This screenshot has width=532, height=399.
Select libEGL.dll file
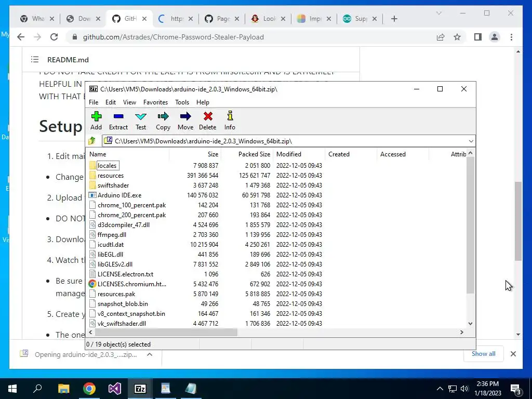tap(110, 254)
